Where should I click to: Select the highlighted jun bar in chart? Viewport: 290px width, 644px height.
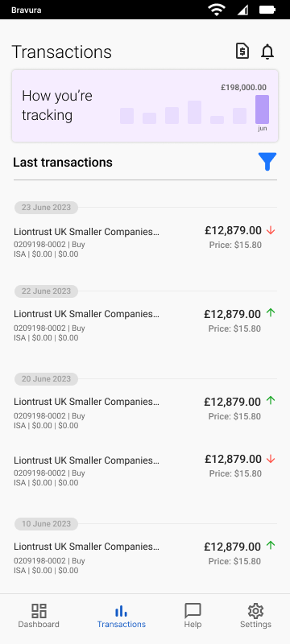point(262,109)
